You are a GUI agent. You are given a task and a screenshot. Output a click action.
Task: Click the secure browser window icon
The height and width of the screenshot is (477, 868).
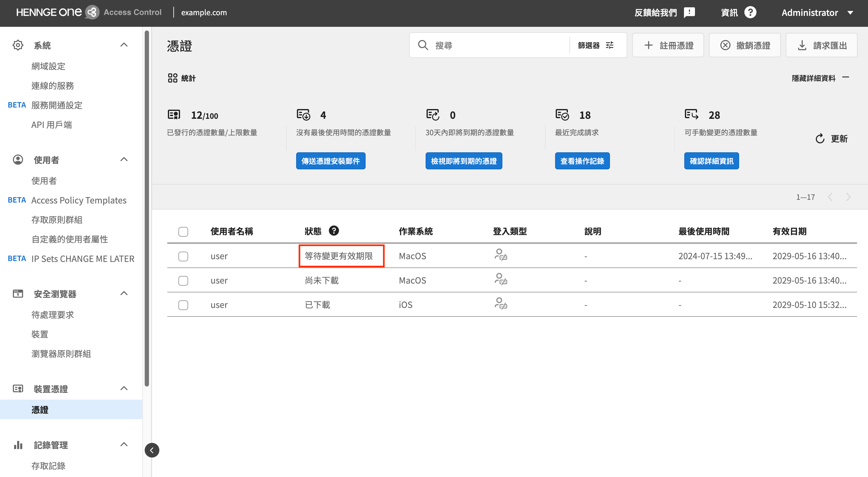tap(18, 293)
